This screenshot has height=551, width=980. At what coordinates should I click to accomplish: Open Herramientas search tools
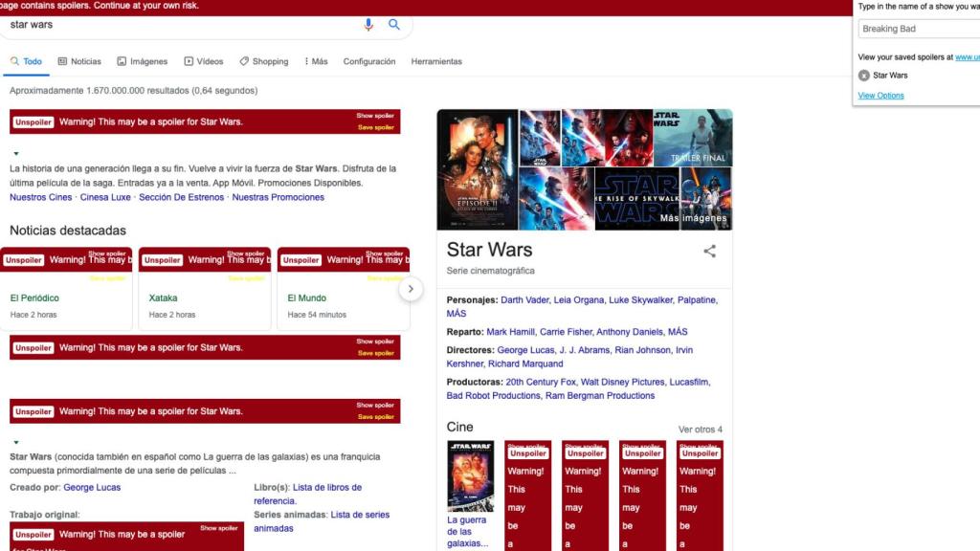pos(436,61)
